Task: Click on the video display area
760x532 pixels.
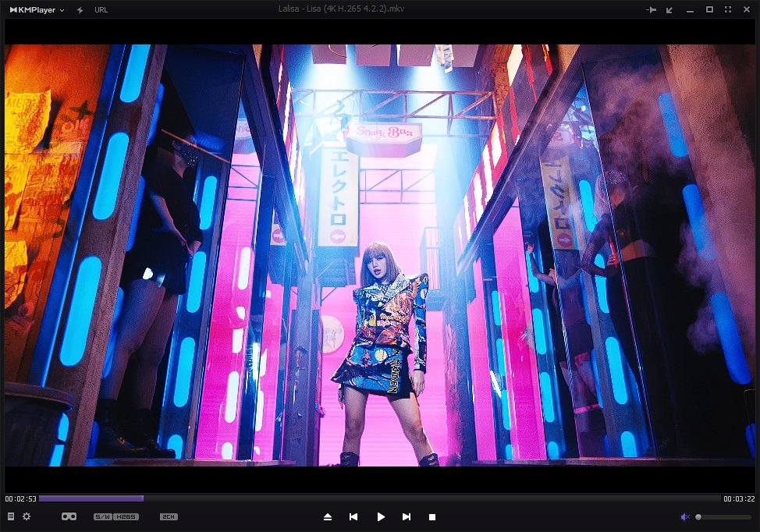Action: click(380, 255)
